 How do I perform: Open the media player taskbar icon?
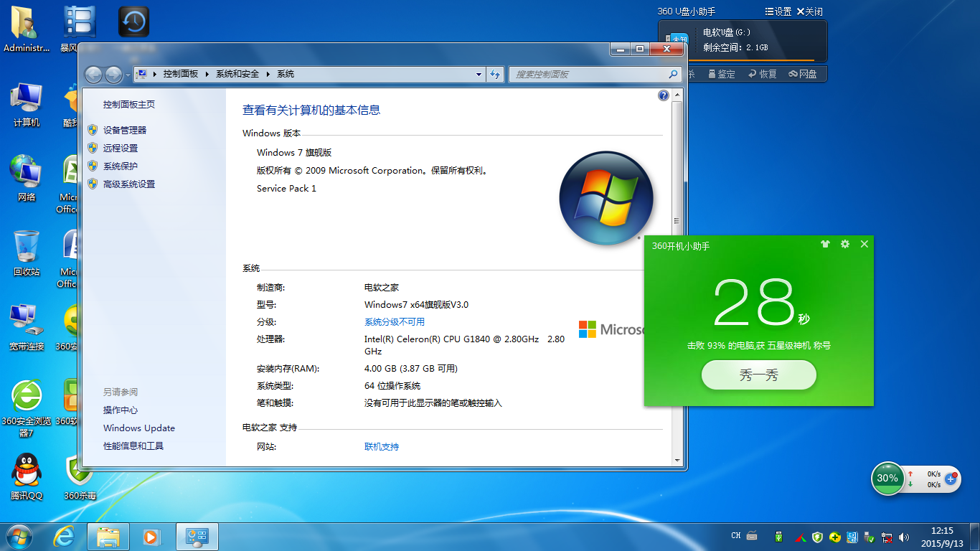point(151,537)
